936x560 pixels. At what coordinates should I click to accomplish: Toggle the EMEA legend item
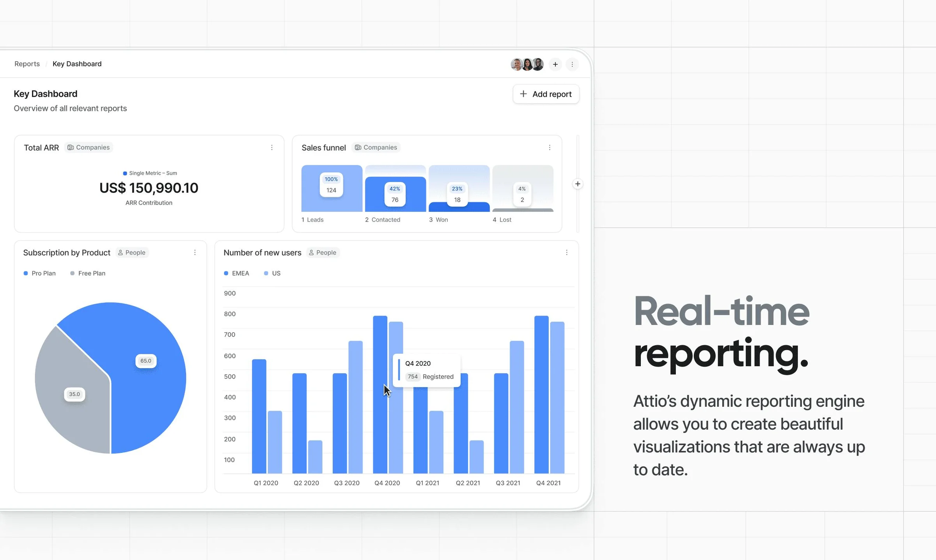coord(236,273)
